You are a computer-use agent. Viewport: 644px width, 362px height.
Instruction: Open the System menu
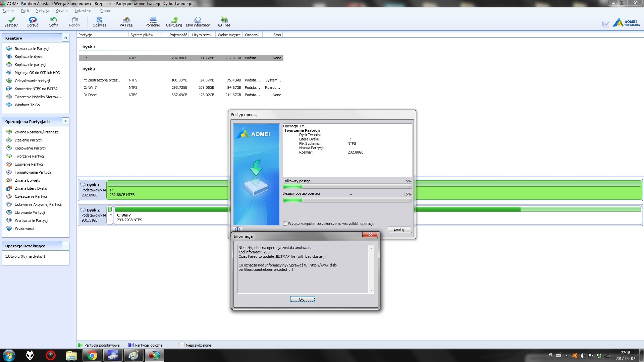8,11
